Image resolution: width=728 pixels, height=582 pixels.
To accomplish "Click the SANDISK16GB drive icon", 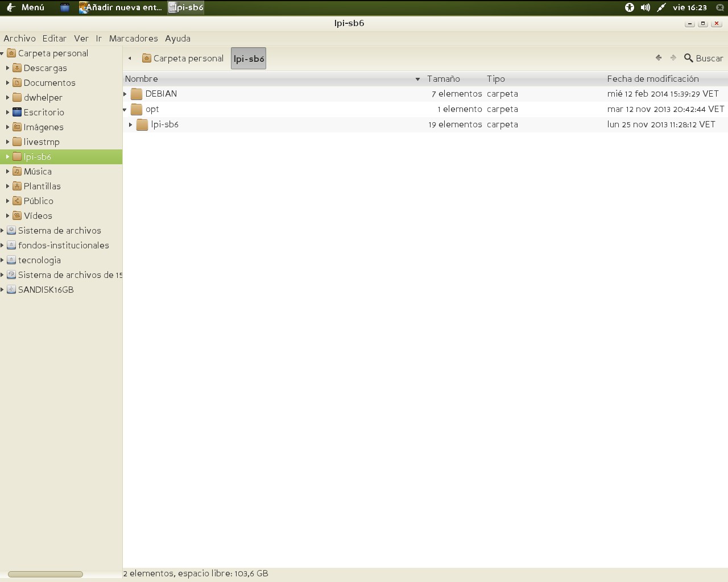I will coord(11,290).
